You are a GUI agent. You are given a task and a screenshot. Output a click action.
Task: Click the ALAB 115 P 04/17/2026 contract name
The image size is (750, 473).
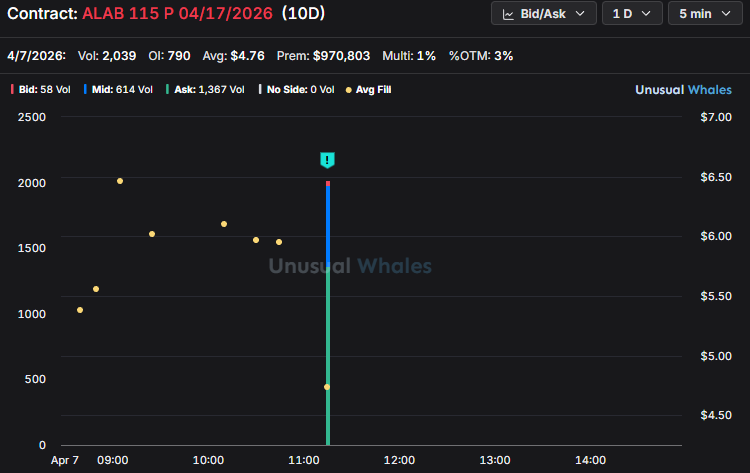177,13
